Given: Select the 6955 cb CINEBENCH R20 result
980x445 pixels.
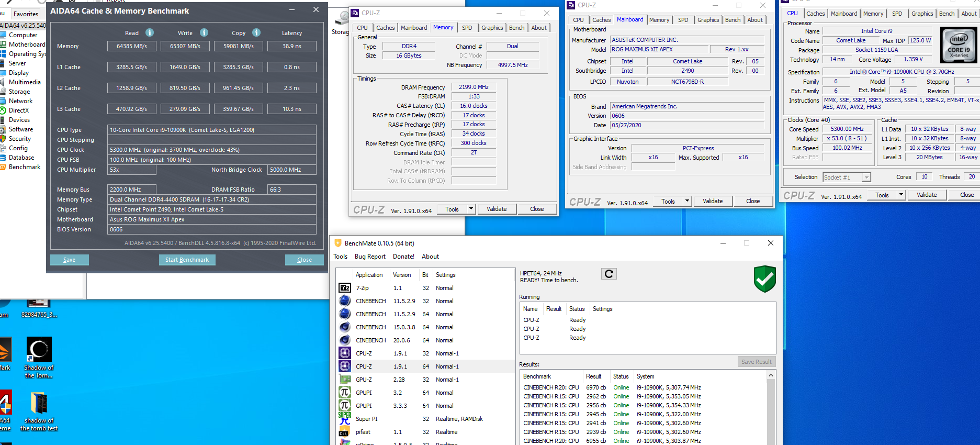Looking at the screenshot, I should (644, 441).
